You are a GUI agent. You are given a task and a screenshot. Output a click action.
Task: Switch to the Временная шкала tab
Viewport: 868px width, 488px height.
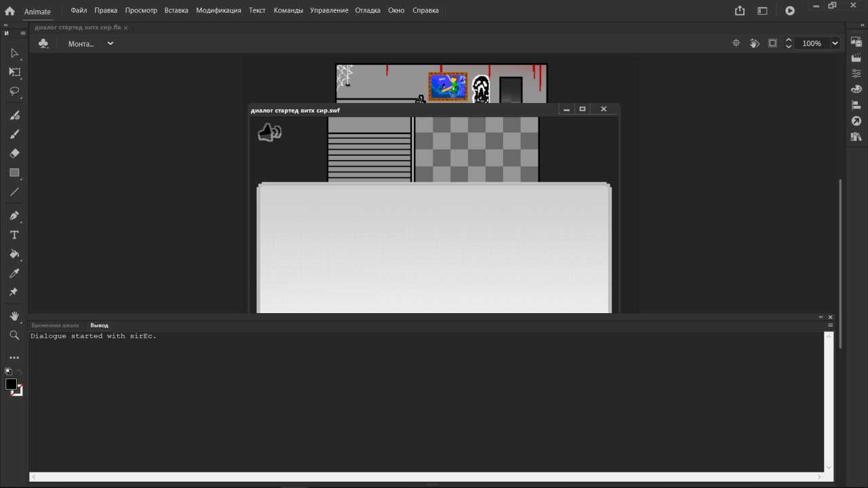click(55, 325)
